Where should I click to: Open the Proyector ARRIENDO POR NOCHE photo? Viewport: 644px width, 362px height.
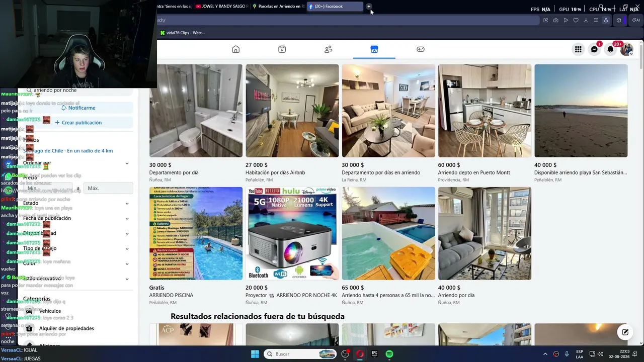pyautogui.click(x=292, y=233)
